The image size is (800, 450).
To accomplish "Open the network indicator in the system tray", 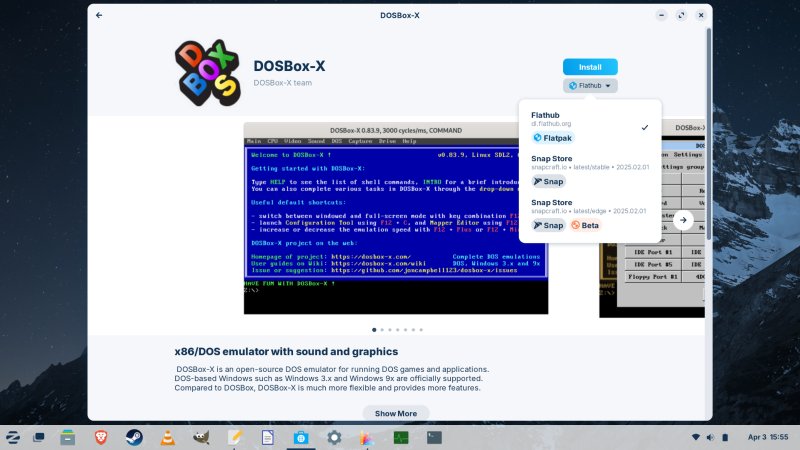I will 695,437.
